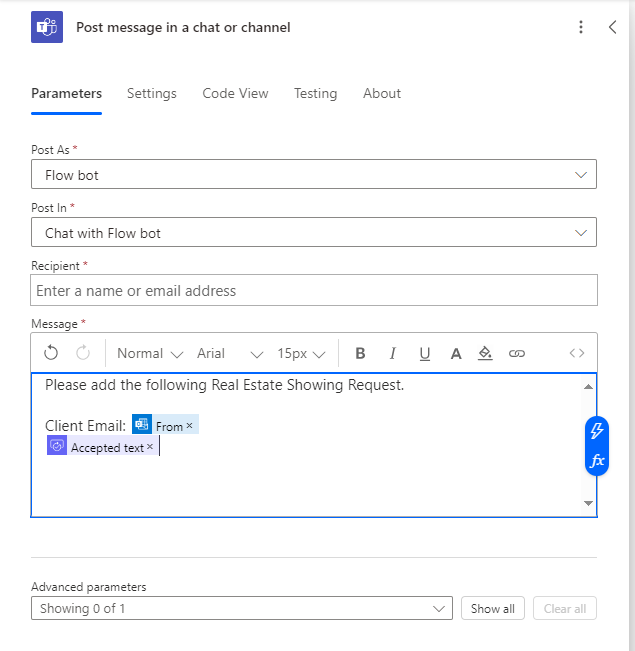Open the fx expression editor
Image resolution: width=635 pixels, height=651 pixels.
coord(597,460)
